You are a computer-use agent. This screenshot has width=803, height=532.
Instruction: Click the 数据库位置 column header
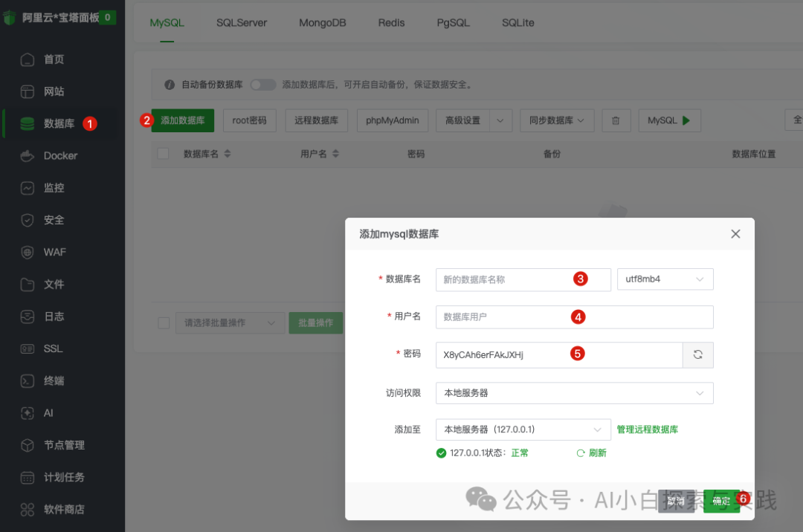(x=753, y=154)
